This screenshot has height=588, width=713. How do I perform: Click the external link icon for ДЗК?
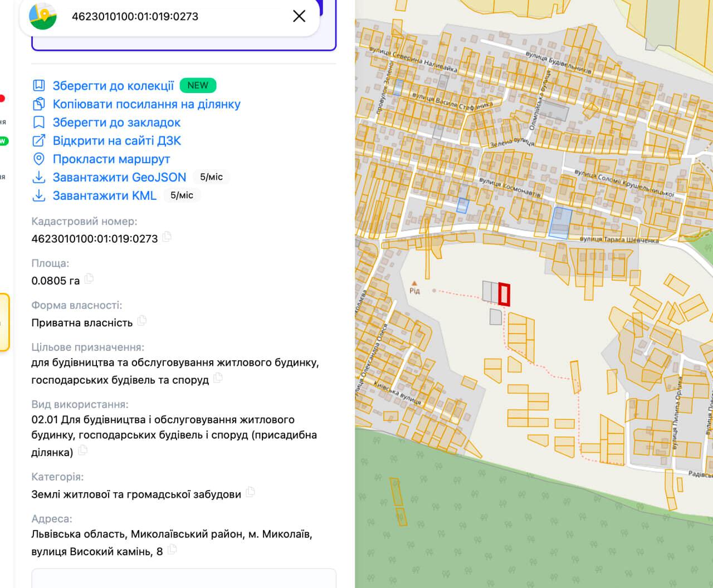pyautogui.click(x=39, y=141)
